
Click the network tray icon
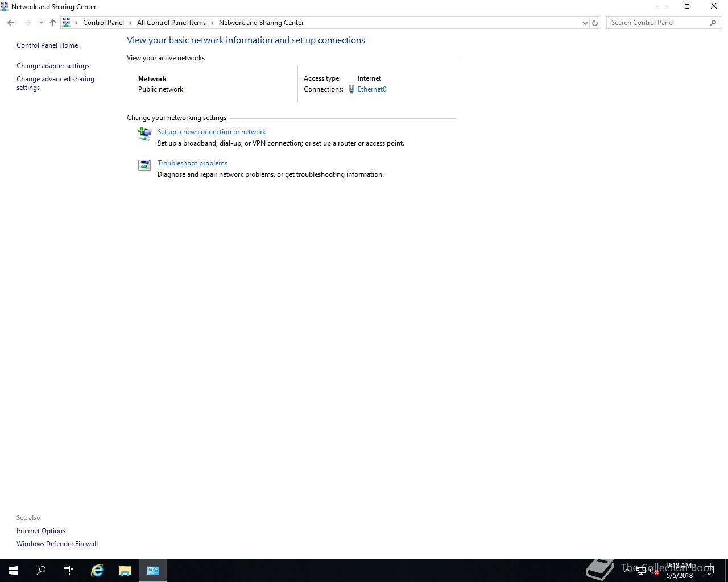coord(641,571)
